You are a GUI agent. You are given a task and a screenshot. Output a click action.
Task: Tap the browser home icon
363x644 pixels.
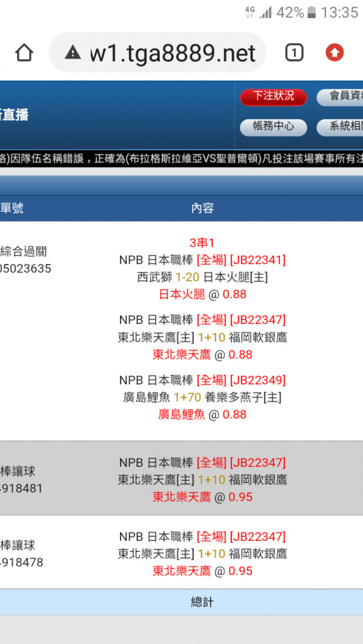pyautogui.click(x=24, y=53)
